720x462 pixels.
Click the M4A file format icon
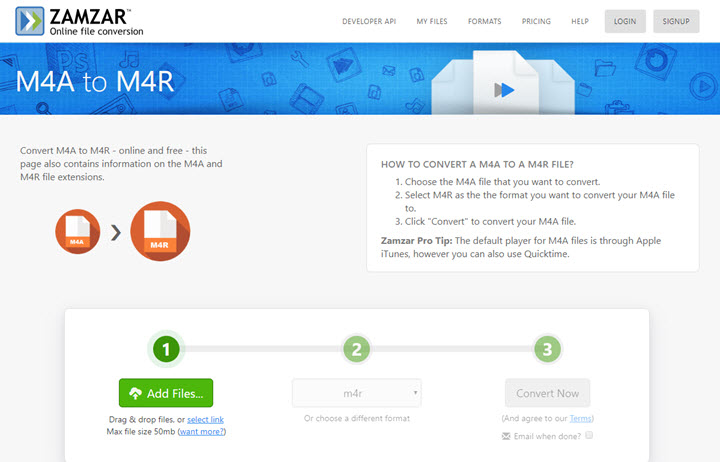point(78,231)
